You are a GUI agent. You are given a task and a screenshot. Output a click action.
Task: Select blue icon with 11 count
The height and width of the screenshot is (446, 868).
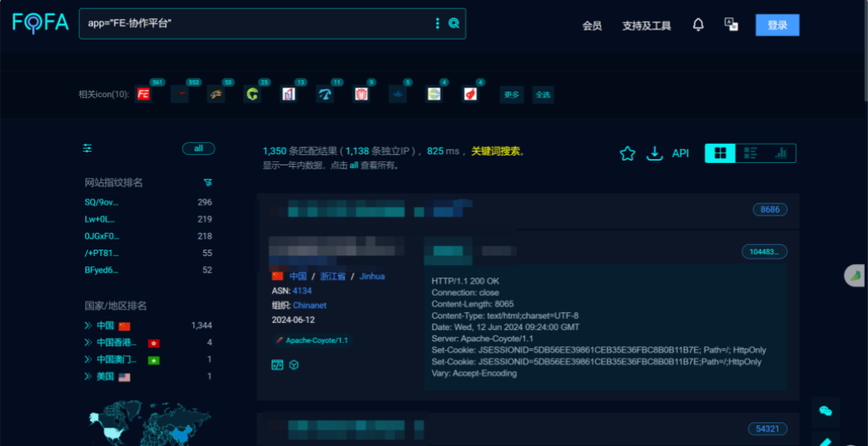pyautogui.click(x=325, y=94)
